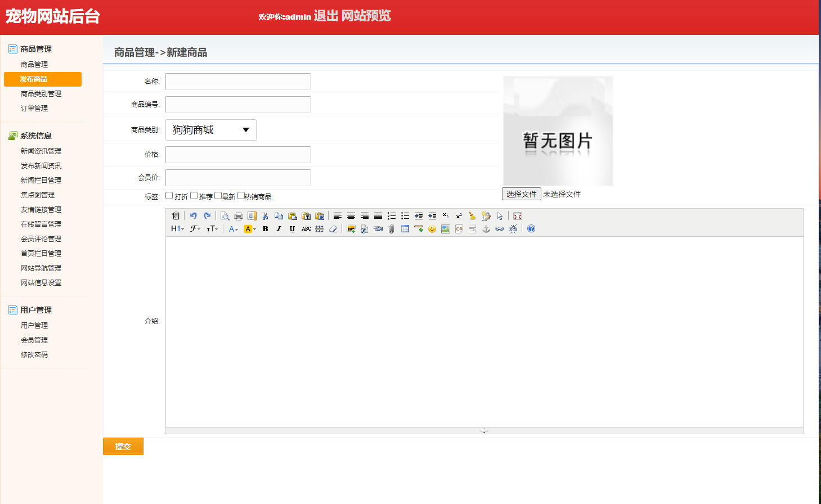Enable the 打折 checkbox
The height and width of the screenshot is (504, 821).
(x=169, y=196)
